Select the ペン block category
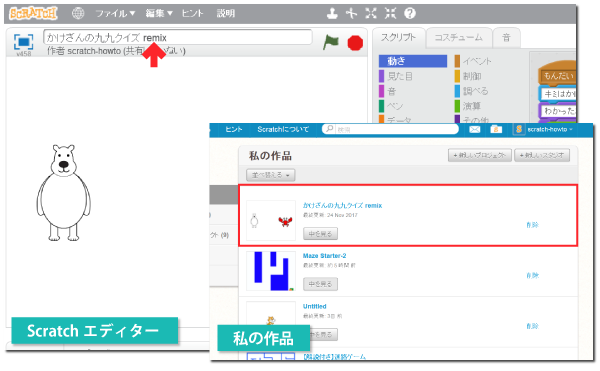600x371 pixels. pyautogui.click(x=391, y=106)
